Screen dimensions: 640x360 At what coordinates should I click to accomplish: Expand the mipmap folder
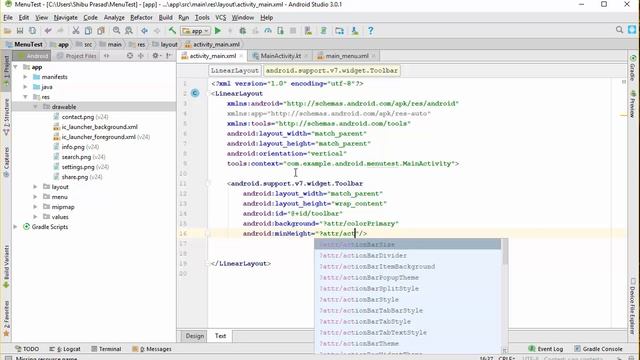(36, 207)
